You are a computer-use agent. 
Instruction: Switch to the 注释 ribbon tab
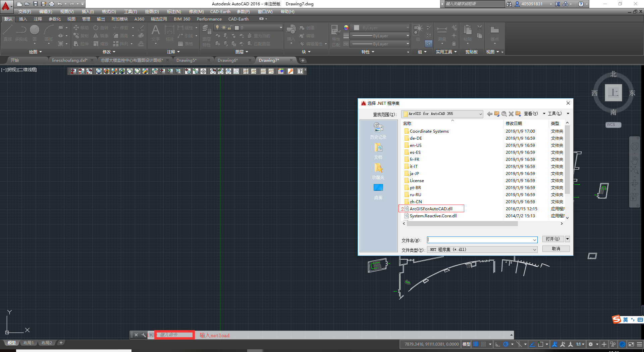[38, 19]
